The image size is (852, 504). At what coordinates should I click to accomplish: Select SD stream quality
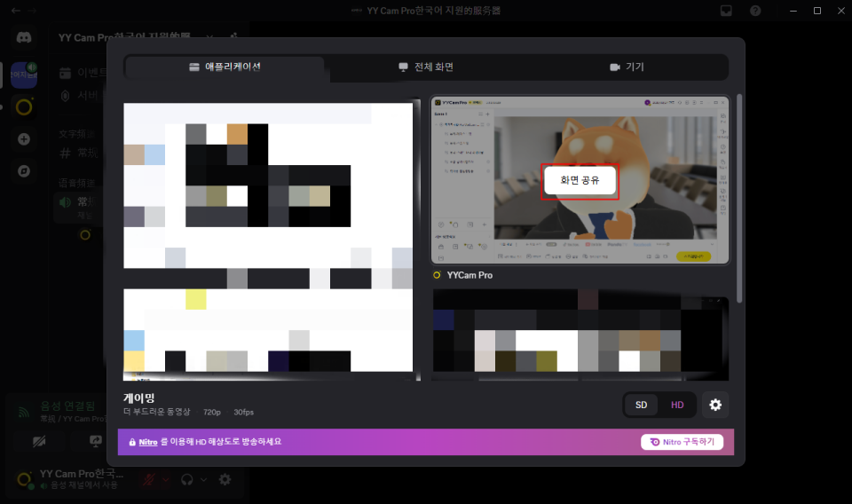click(x=641, y=406)
